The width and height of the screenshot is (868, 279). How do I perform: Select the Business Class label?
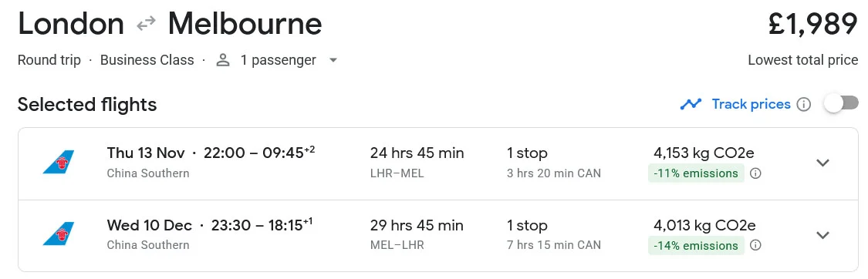point(147,59)
